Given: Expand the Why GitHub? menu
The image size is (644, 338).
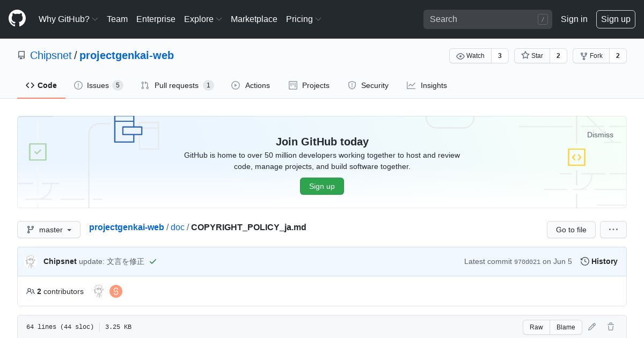Looking at the screenshot, I should tap(68, 19).
